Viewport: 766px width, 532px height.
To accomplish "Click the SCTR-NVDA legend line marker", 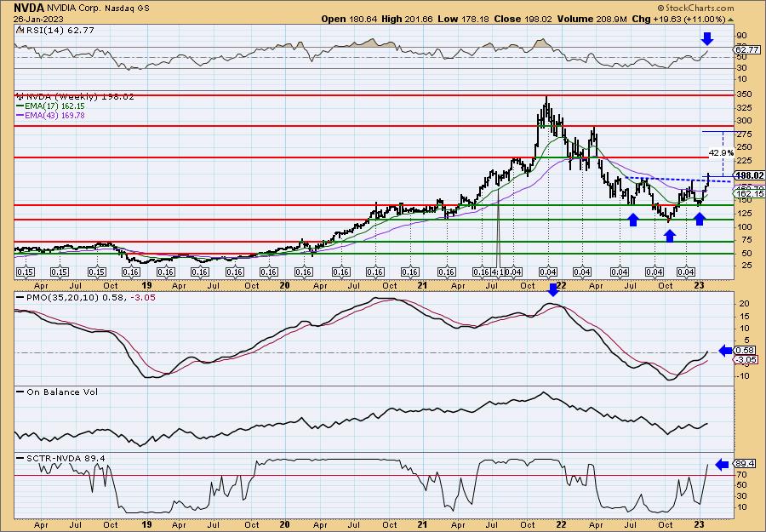I will click(20, 458).
